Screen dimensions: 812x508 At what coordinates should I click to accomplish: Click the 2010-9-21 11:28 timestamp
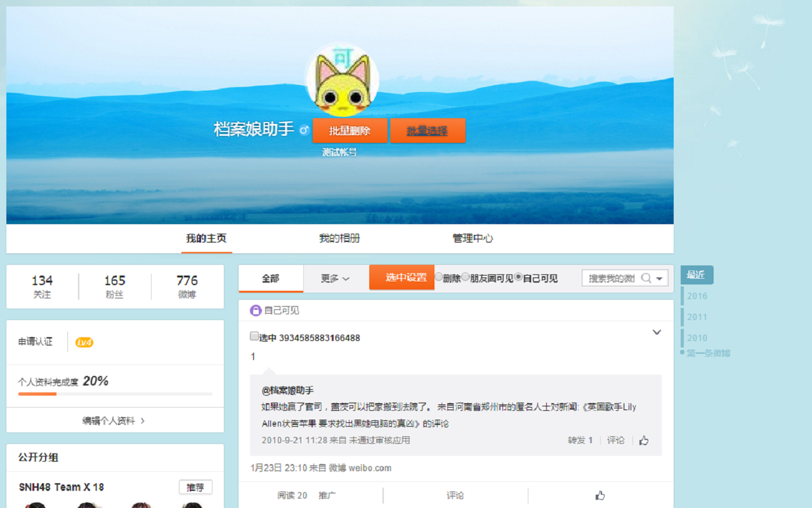(294, 440)
